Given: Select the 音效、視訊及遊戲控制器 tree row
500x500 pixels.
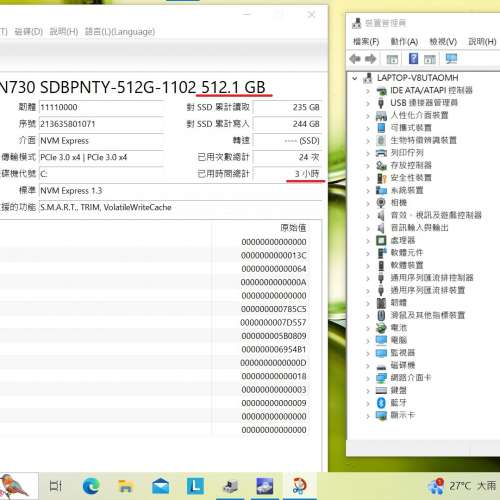Looking at the screenshot, I should pyautogui.click(x=436, y=215).
